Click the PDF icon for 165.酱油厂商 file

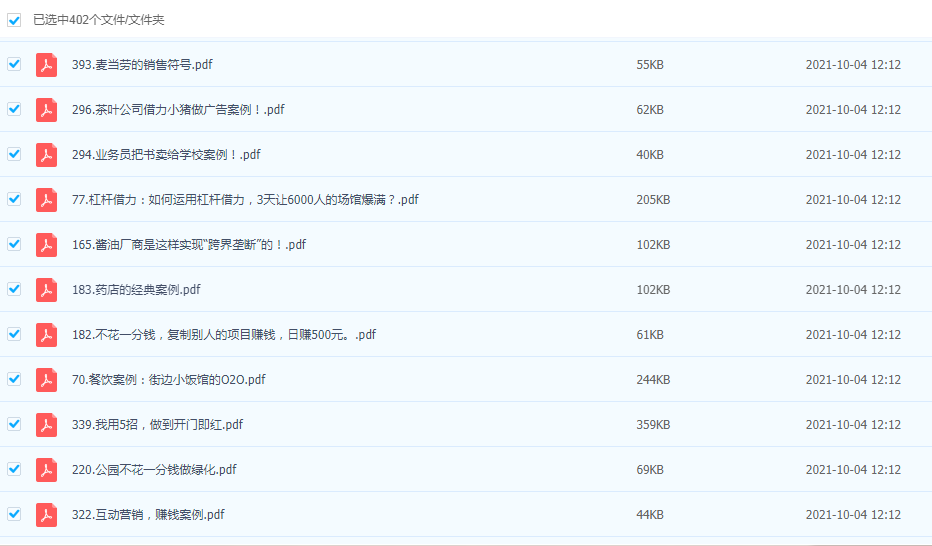tap(46, 245)
